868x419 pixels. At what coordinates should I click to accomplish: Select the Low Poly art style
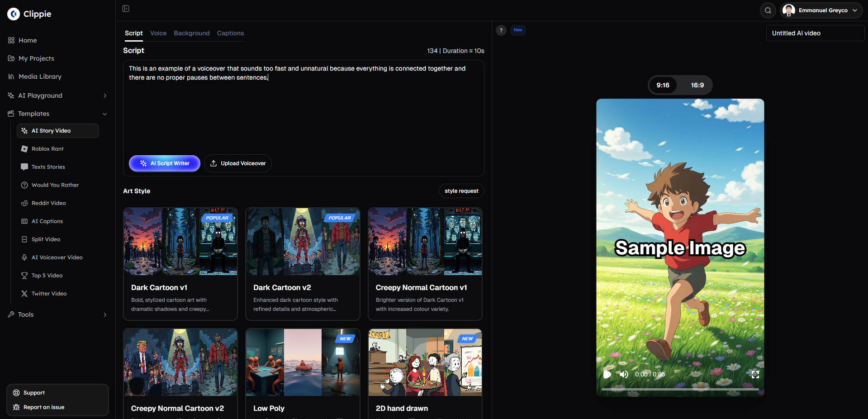coord(303,374)
